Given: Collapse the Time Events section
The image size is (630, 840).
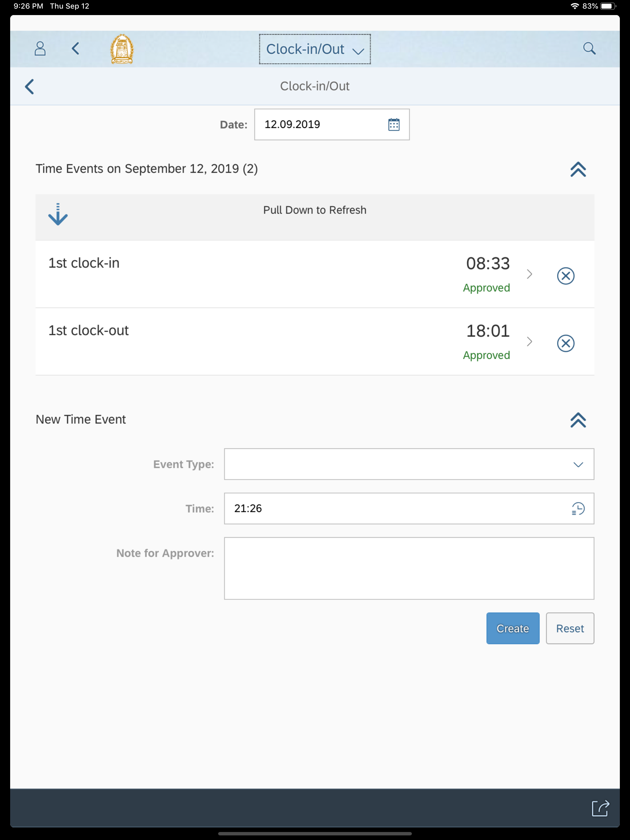Looking at the screenshot, I should coord(578,169).
